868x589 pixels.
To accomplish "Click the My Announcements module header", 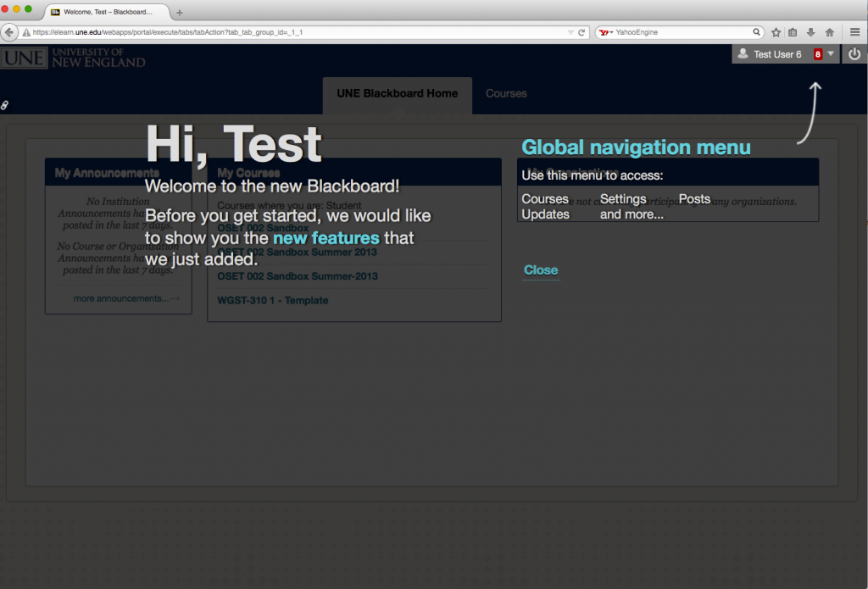I will (x=119, y=173).
